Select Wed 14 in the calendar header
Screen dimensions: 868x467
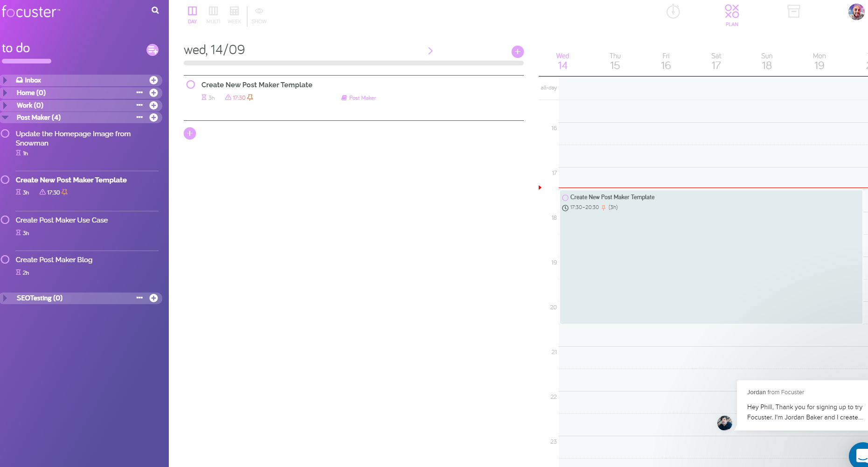(x=562, y=62)
